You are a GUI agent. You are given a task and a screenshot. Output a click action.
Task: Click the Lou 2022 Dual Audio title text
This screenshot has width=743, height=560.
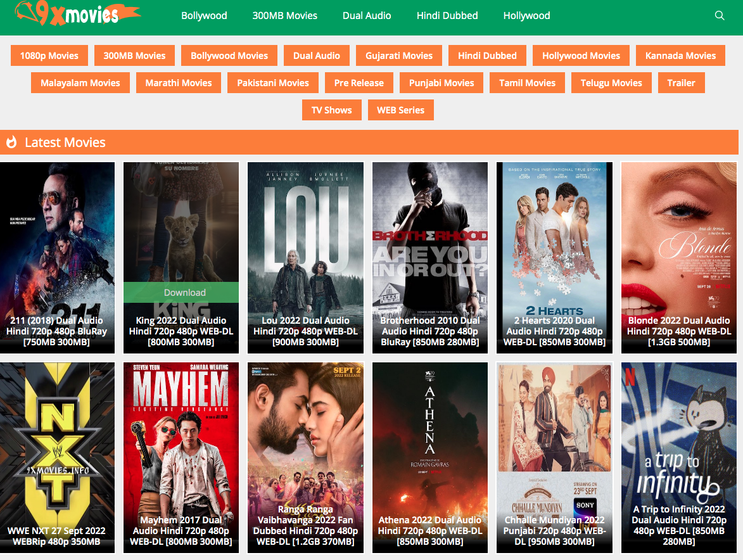pos(305,331)
